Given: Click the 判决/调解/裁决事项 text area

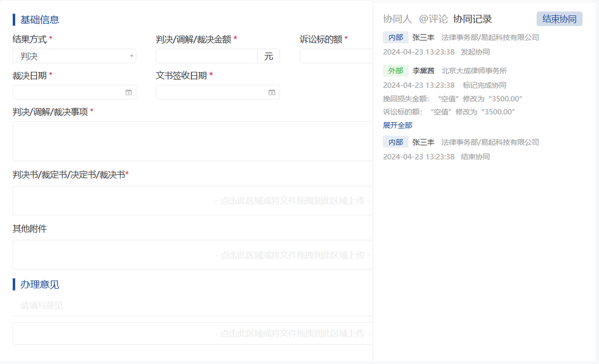Looking at the screenshot, I should [192, 141].
